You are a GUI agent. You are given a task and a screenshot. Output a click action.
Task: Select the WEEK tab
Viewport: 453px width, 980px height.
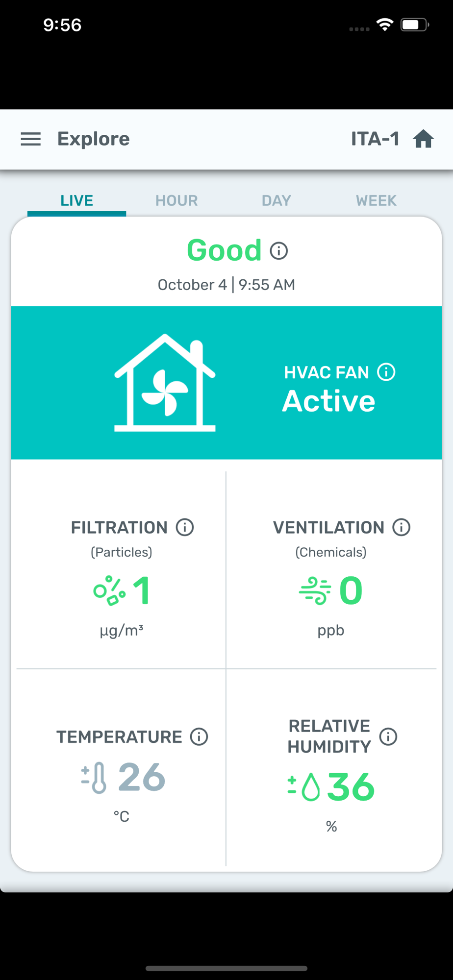(x=376, y=200)
